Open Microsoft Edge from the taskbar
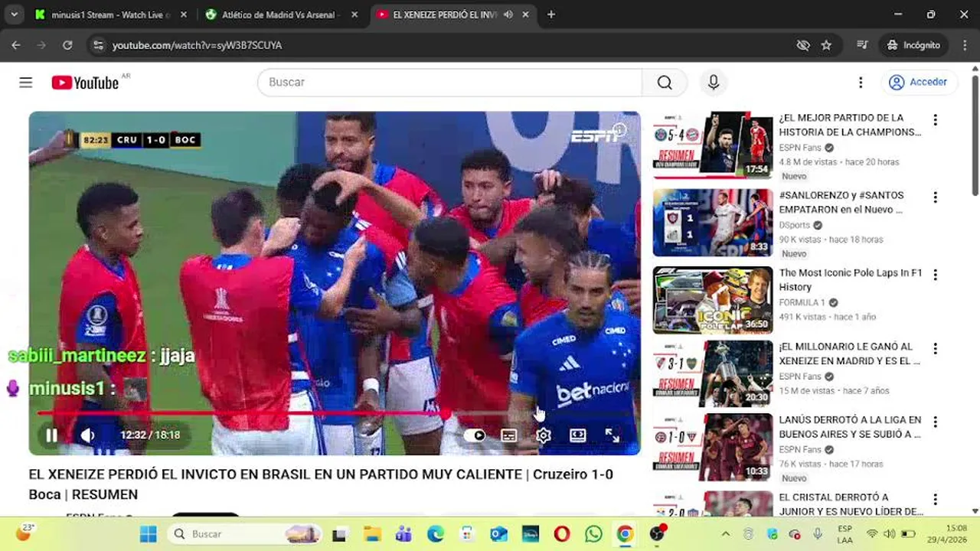The image size is (980, 551). point(436,534)
